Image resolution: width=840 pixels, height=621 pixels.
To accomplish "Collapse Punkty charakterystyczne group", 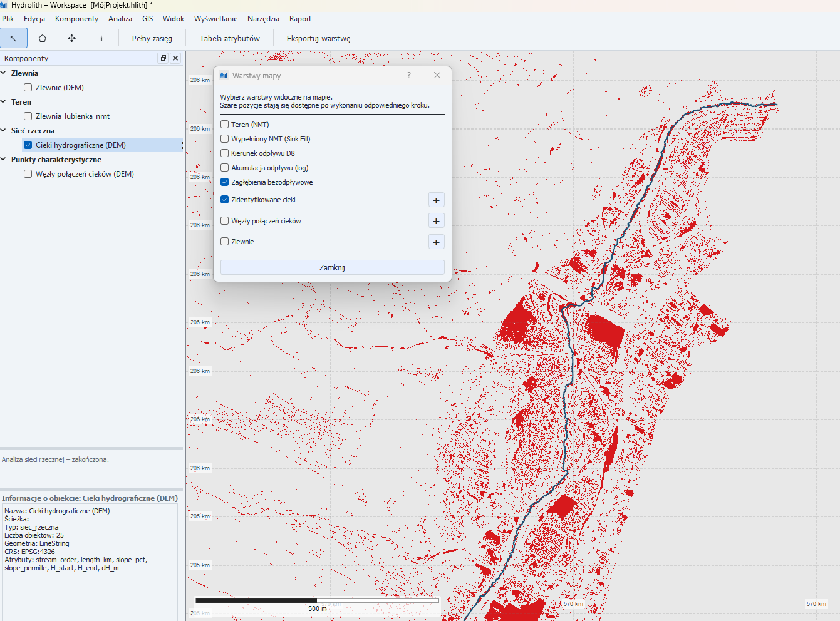I will [x=4, y=160].
